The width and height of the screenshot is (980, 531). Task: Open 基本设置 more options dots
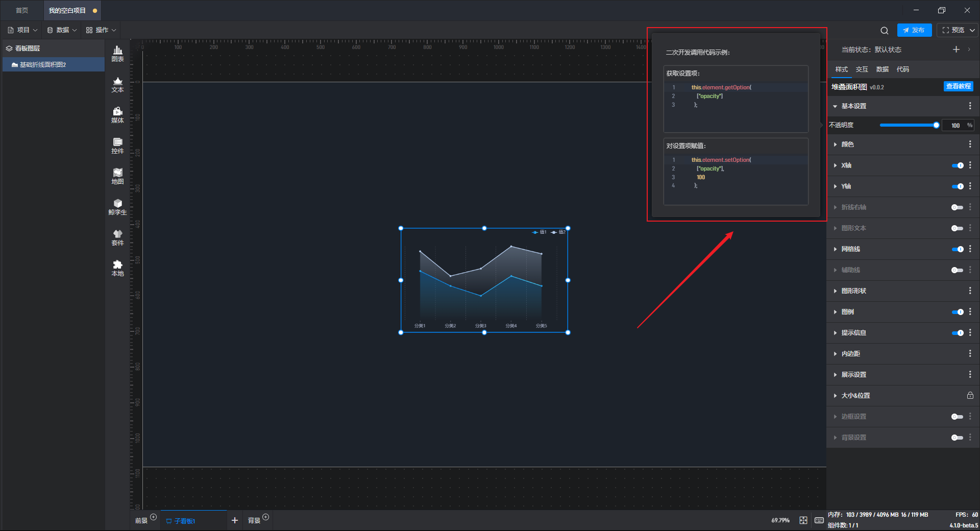[x=970, y=106]
